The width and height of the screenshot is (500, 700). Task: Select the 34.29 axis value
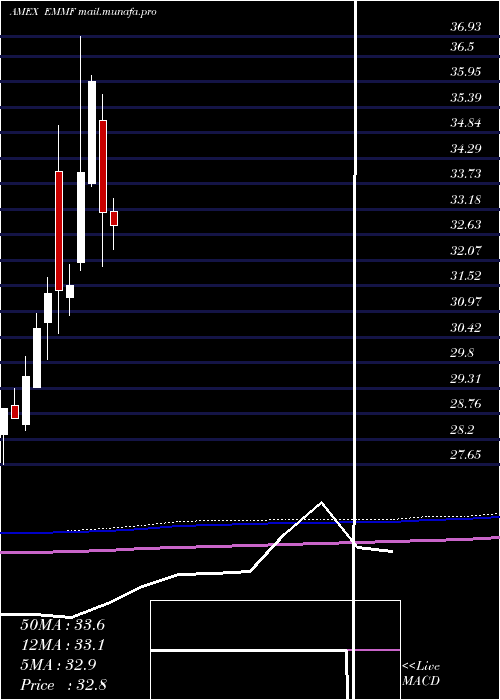[466, 148]
